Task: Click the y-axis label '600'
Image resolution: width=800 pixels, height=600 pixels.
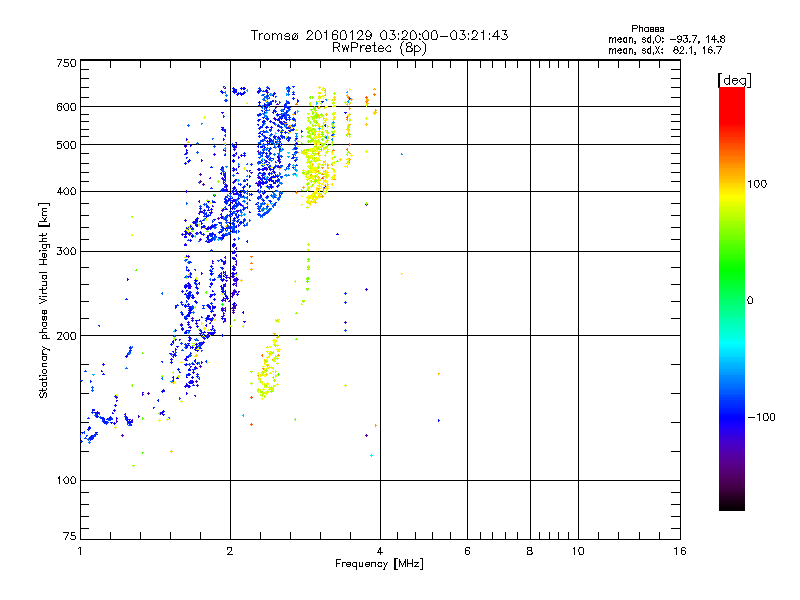Action: coord(66,107)
